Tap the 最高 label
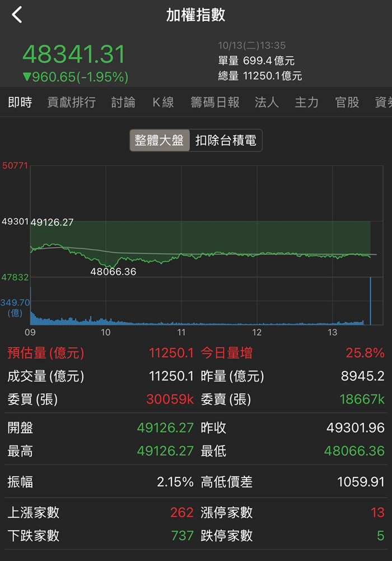The height and width of the screenshot is (561, 392). pos(20,451)
